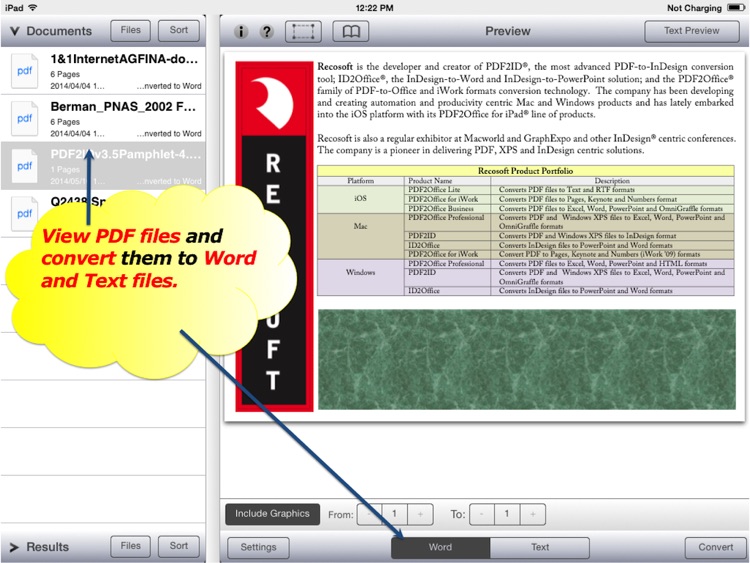Sort the Documents list

tap(178, 30)
